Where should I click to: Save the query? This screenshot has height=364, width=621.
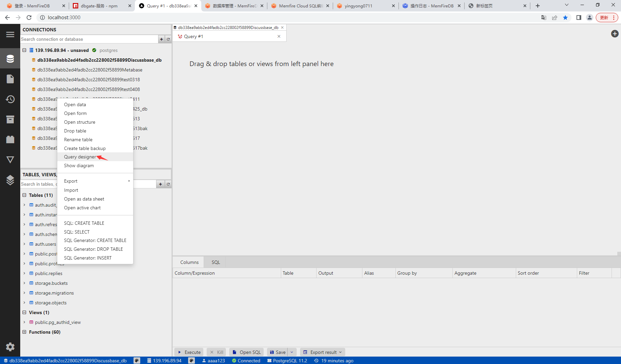click(278, 352)
